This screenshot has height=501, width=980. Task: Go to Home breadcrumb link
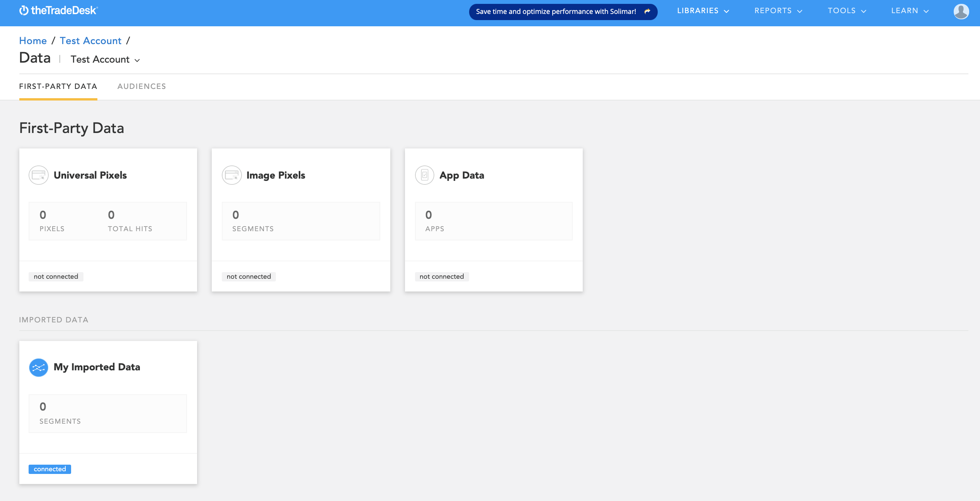pos(33,41)
